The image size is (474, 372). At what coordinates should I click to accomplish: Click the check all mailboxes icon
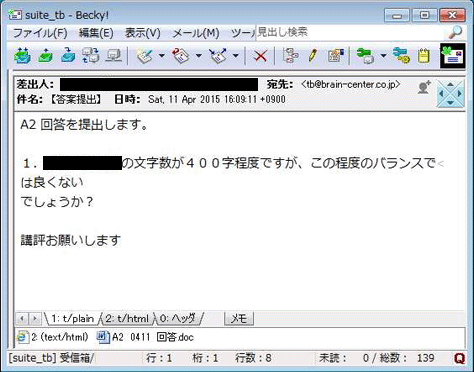point(91,55)
